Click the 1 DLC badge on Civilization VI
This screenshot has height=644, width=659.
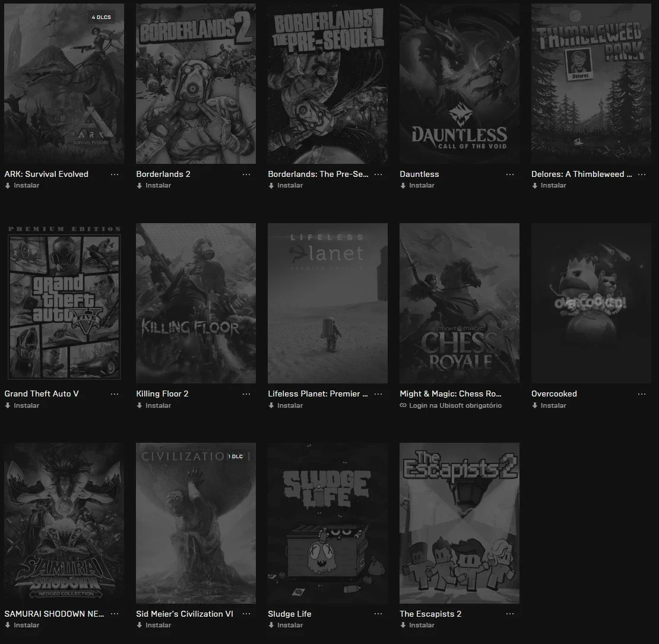tap(236, 456)
